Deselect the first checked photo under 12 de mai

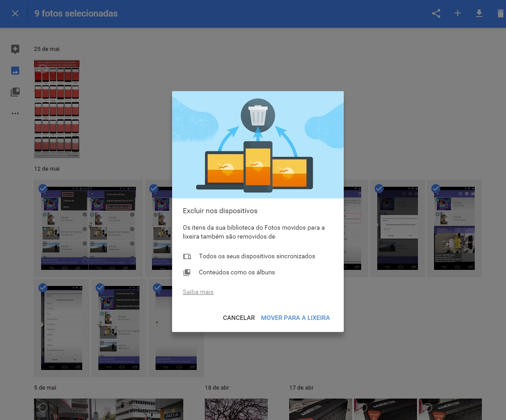tap(42, 189)
